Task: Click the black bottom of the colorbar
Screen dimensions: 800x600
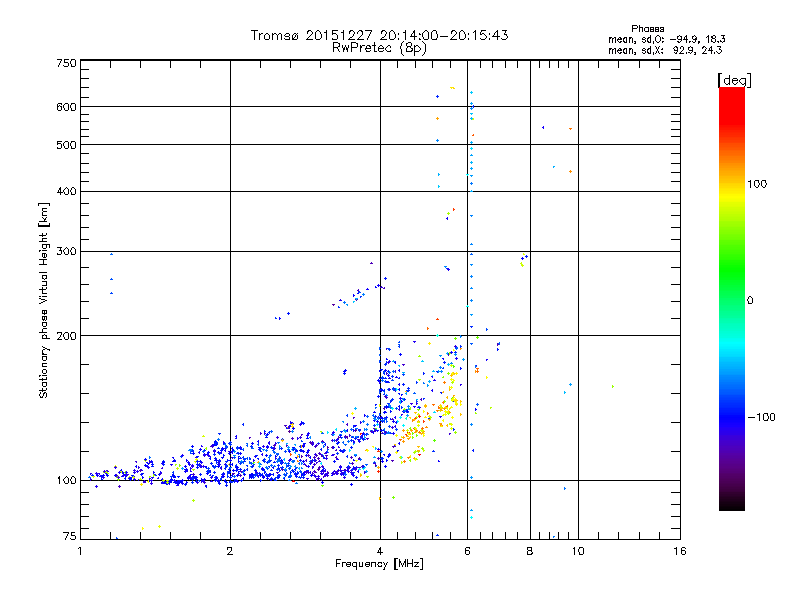Action: click(x=732, y=503)
